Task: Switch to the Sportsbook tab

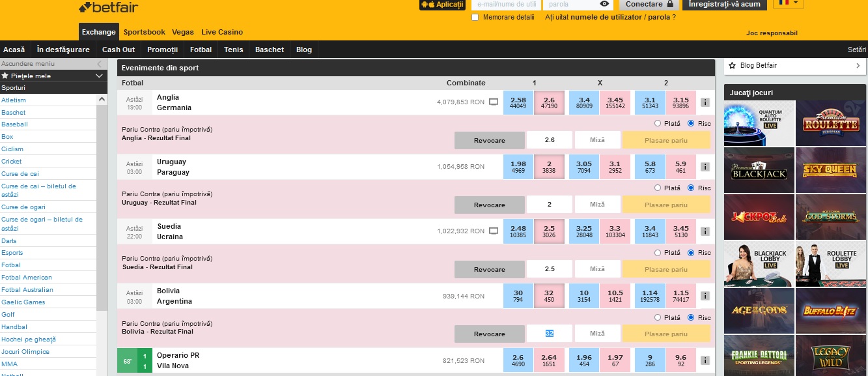Action: click(x=143, y=32)
